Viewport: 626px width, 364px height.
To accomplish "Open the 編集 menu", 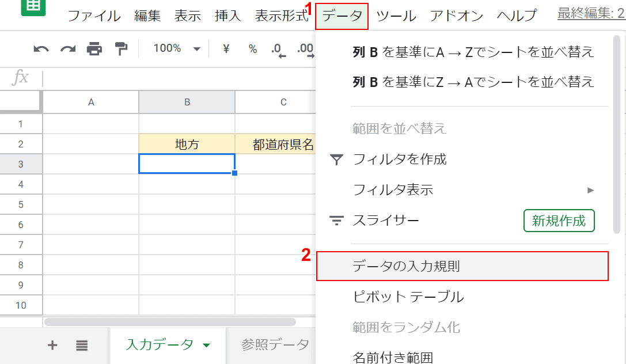I will 147,16.
